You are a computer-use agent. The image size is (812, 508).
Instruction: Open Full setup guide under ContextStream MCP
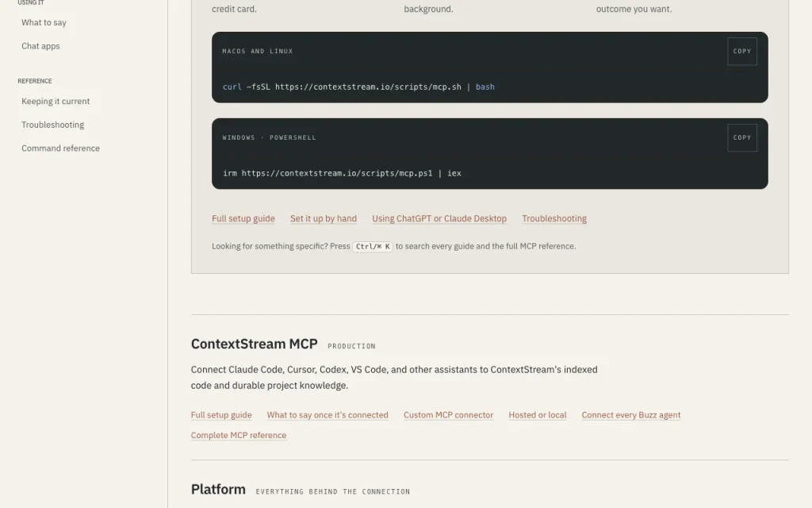point(221,415)
